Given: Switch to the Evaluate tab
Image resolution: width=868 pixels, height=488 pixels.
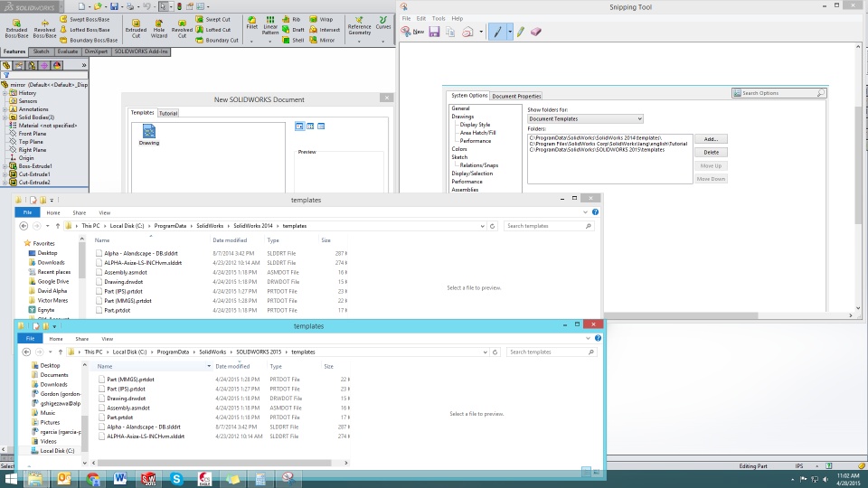Looking at the screenshot, I should click(x=68, y=52).
